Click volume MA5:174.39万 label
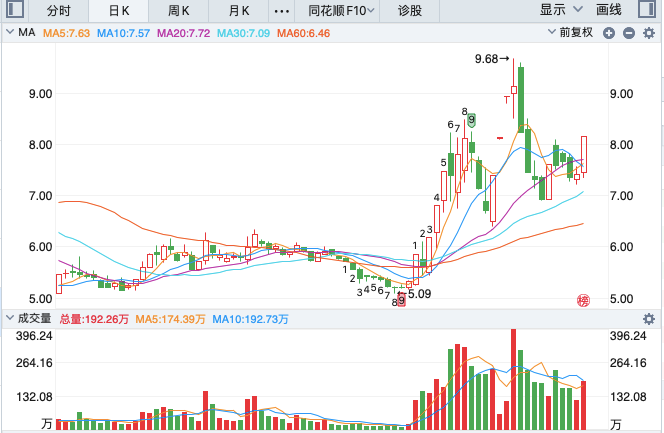Image resolution: width=664 pixels, height=433 pixels. (x=170, y=319)
